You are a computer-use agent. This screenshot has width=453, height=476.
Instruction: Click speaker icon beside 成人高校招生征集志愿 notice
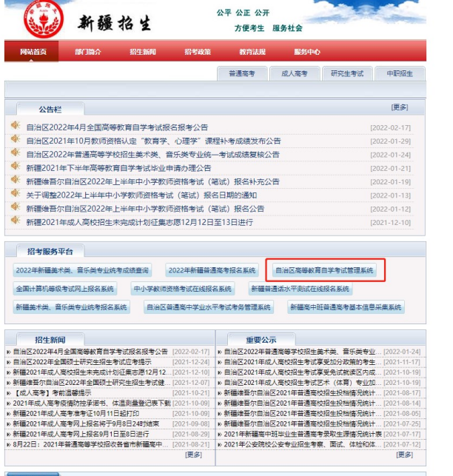click(15, 222)
